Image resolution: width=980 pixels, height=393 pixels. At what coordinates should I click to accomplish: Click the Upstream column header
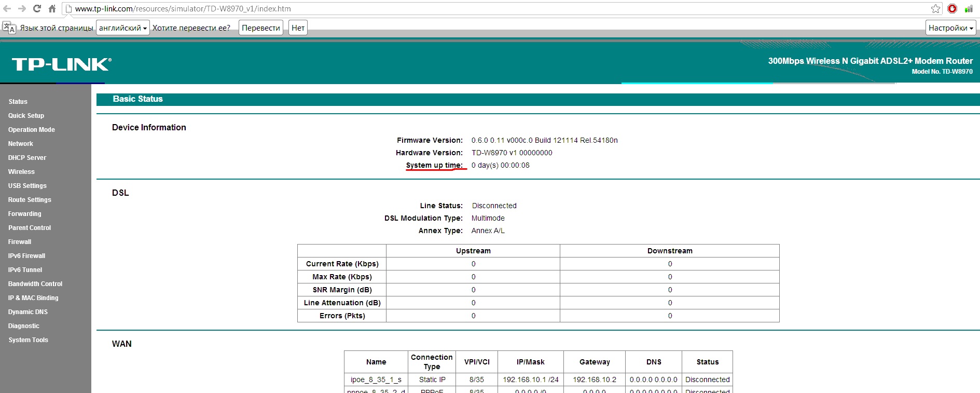pyautogui.click(x=473, y=251)
